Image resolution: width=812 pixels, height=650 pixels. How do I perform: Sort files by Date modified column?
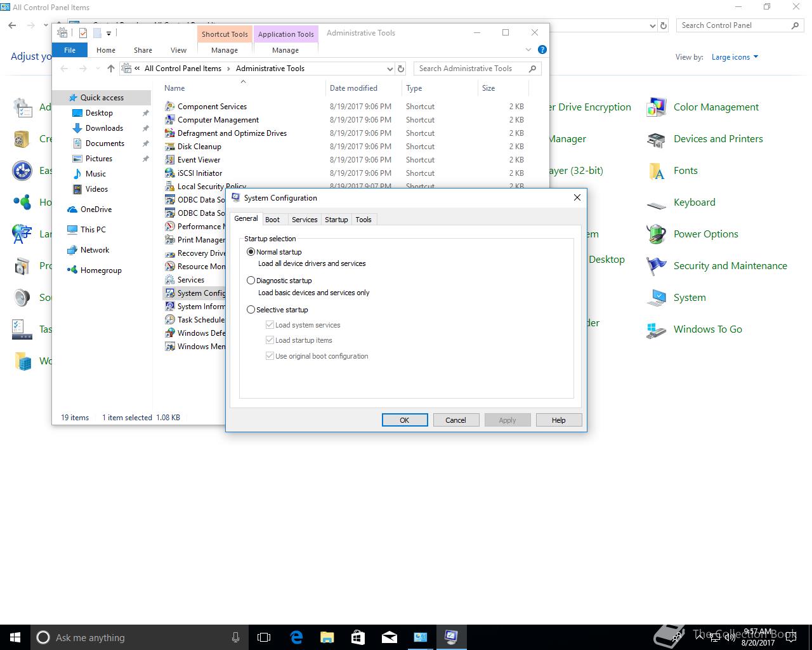363,88
